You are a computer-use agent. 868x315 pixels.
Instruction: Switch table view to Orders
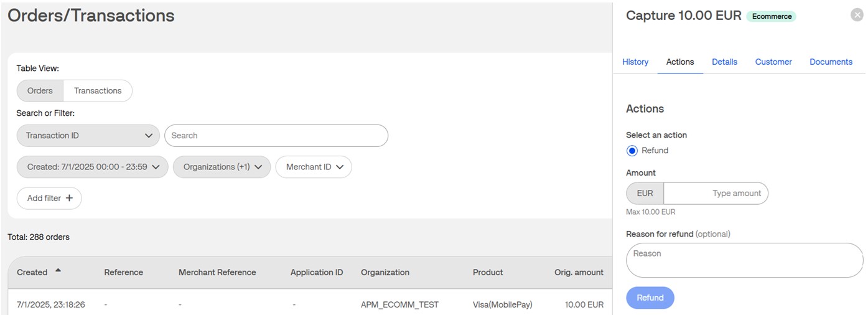tap(40, 91)
